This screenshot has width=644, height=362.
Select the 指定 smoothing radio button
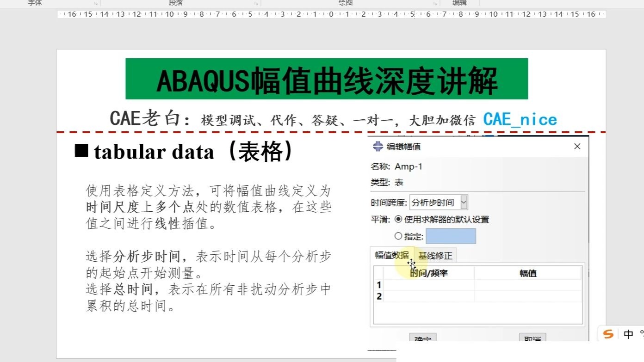tap(398, 236)
